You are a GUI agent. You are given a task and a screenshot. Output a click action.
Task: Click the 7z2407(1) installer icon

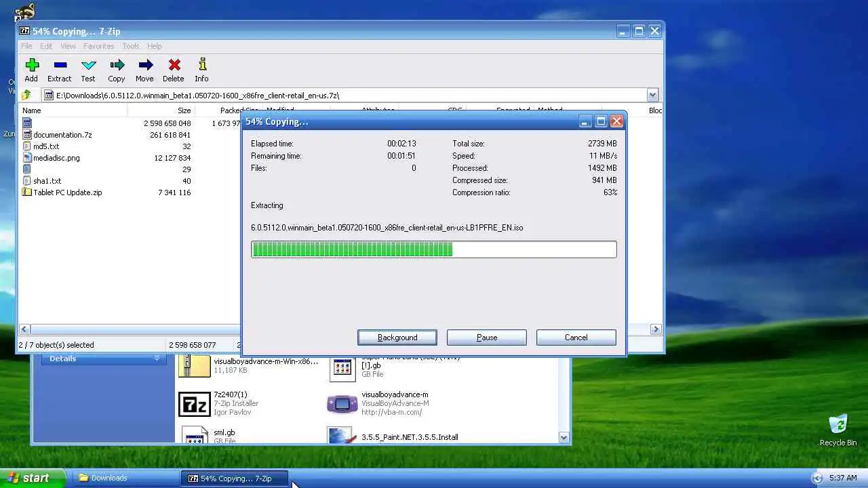pyautogui.click(x=194, y=403)
